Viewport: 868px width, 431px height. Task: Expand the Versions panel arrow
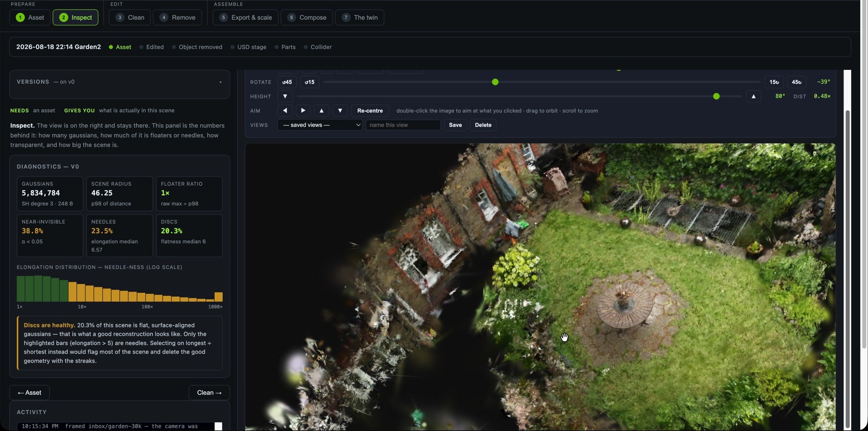(x=221, y=82)
